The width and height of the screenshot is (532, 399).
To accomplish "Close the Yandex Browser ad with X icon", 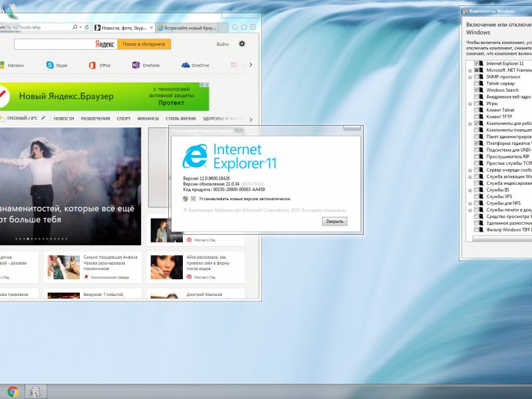I will click(x=207, y=84).
